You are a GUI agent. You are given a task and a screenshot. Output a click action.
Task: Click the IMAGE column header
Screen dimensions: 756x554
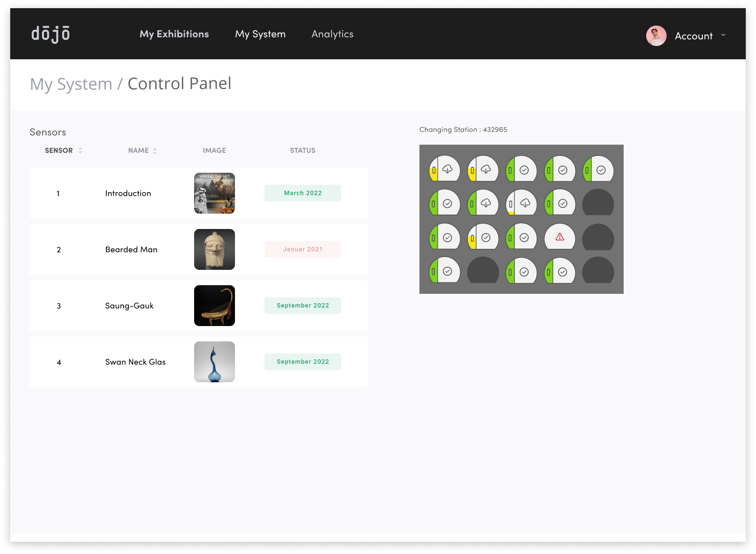(215, 150)
